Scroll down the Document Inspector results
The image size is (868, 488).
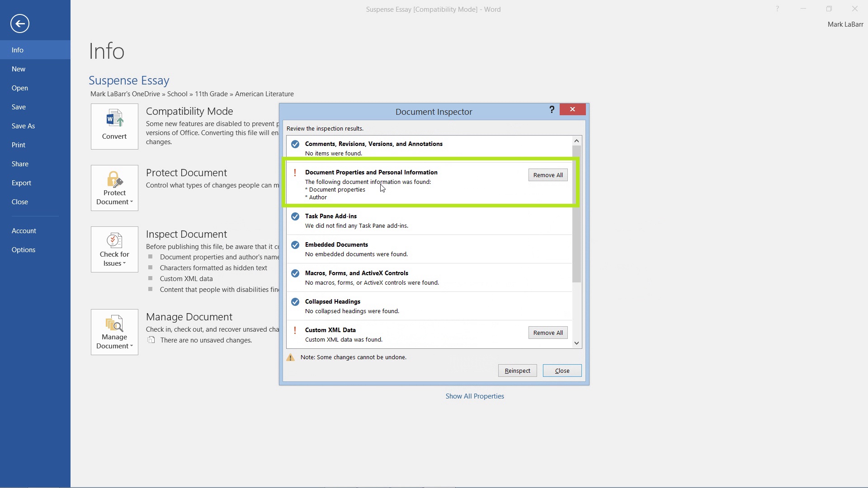576,343
